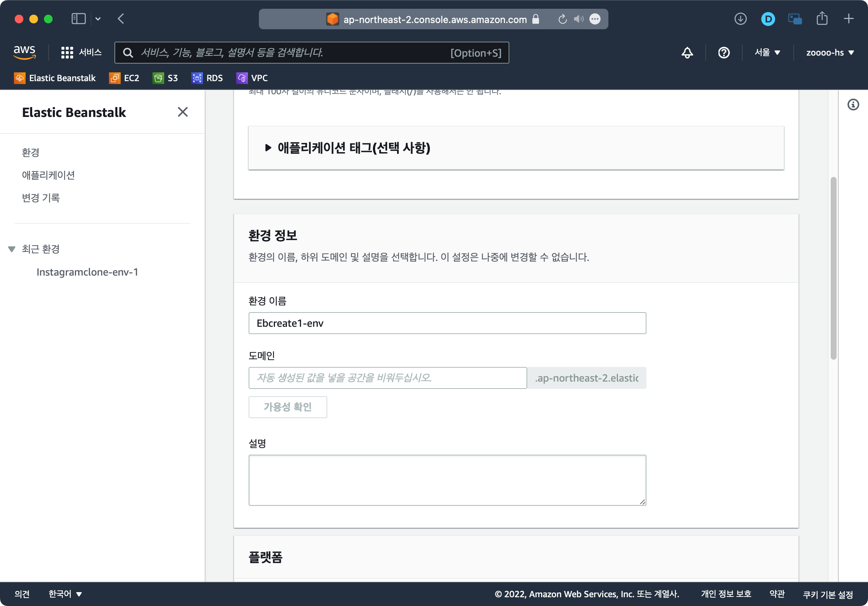Mute tab audio with speaker icon
Screen dimensions: 868x606
pyautogui.click(x=578, y=19)
